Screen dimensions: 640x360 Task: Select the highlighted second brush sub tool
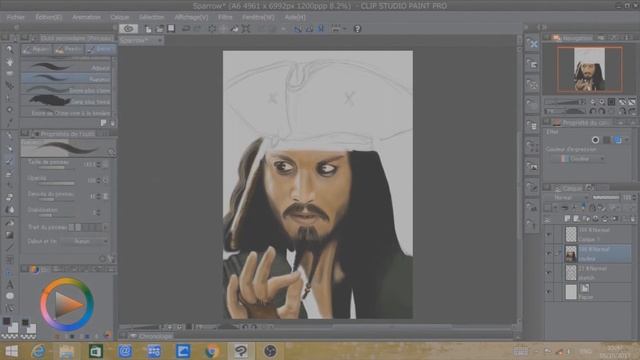(66, 78)
